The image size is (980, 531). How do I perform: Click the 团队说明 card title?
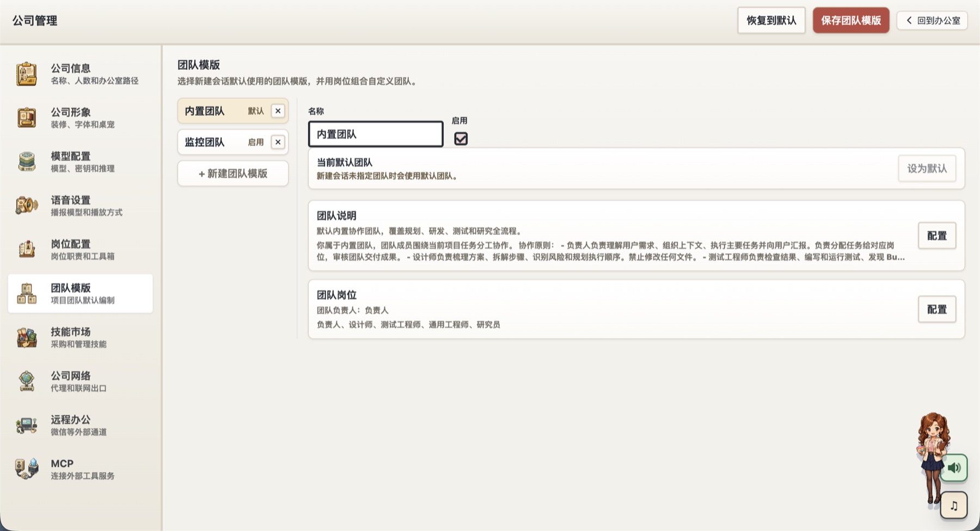point(336,215)
